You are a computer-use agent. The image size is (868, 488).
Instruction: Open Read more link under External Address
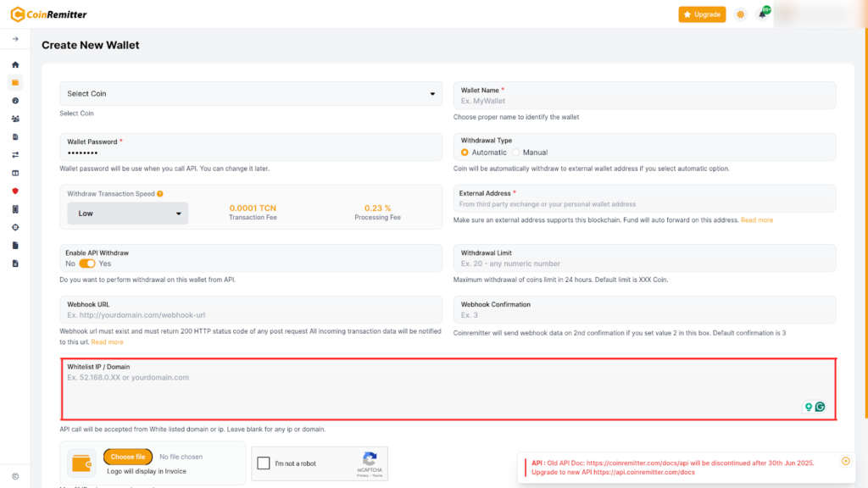click(x=757, y=220)
